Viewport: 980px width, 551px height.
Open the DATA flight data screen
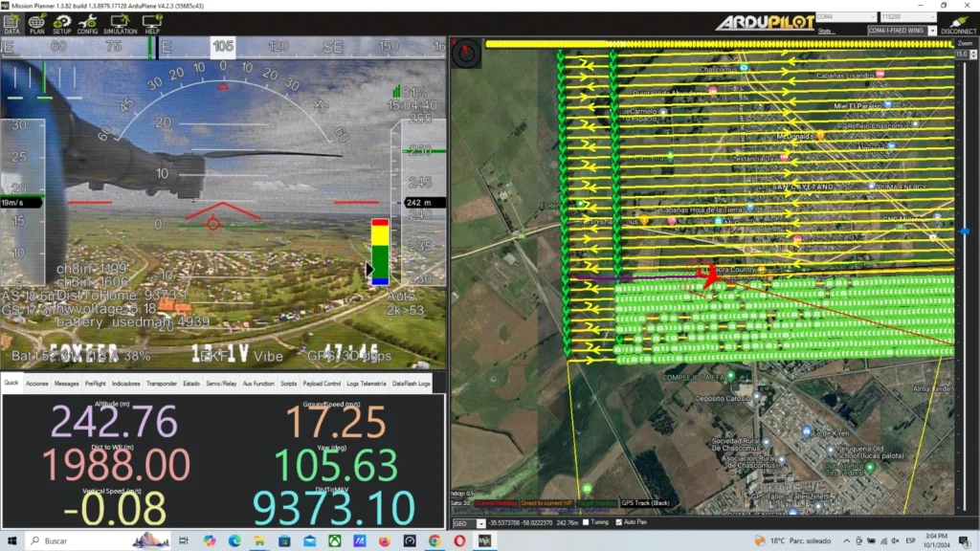tap(11, 22)
